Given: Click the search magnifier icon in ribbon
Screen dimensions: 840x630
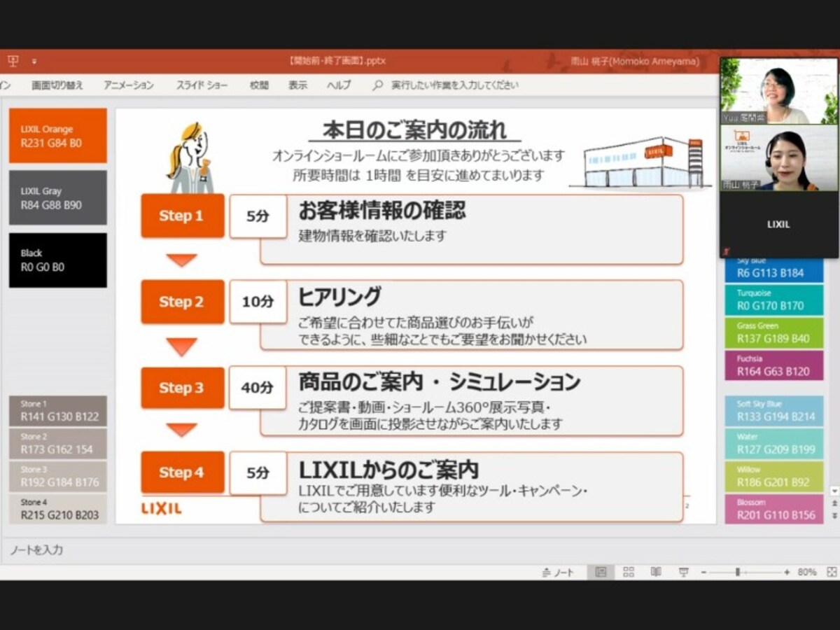Looking at the screenshot, I should 378,85.
